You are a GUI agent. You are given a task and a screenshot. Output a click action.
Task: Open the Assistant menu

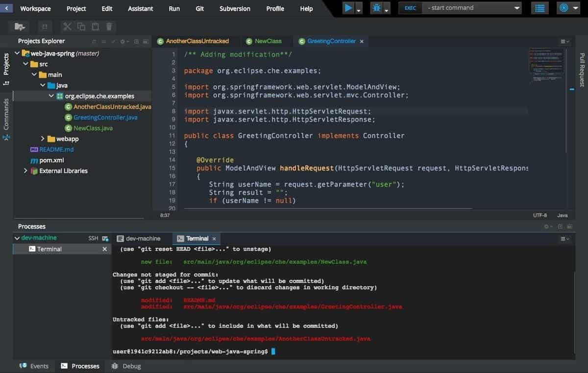click(140, 8)
